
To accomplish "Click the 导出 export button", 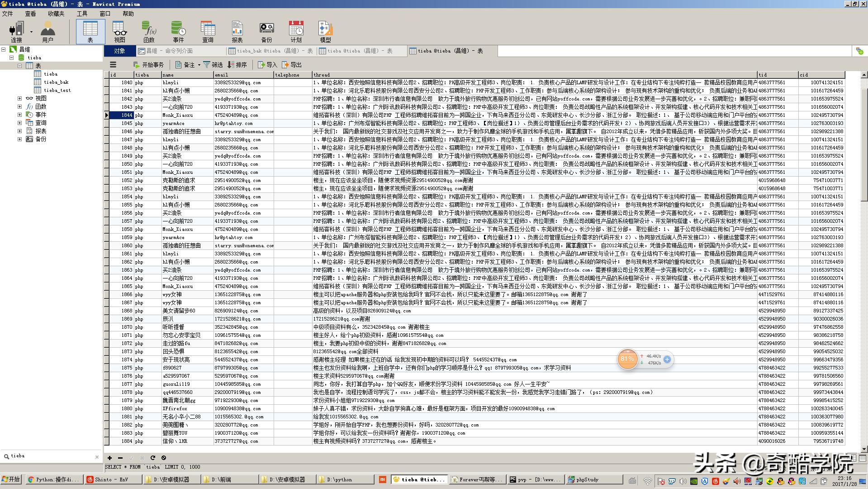I will pos(292,65).
